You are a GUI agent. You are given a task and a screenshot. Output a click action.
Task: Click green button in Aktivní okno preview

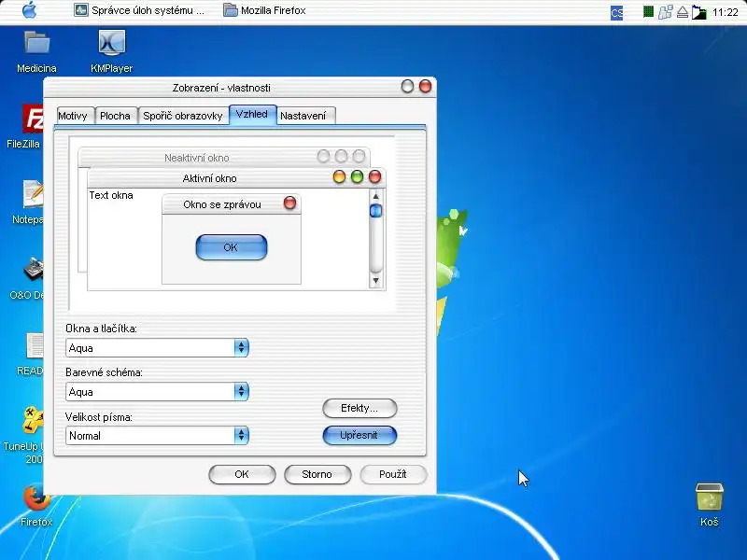click(357, 177)
